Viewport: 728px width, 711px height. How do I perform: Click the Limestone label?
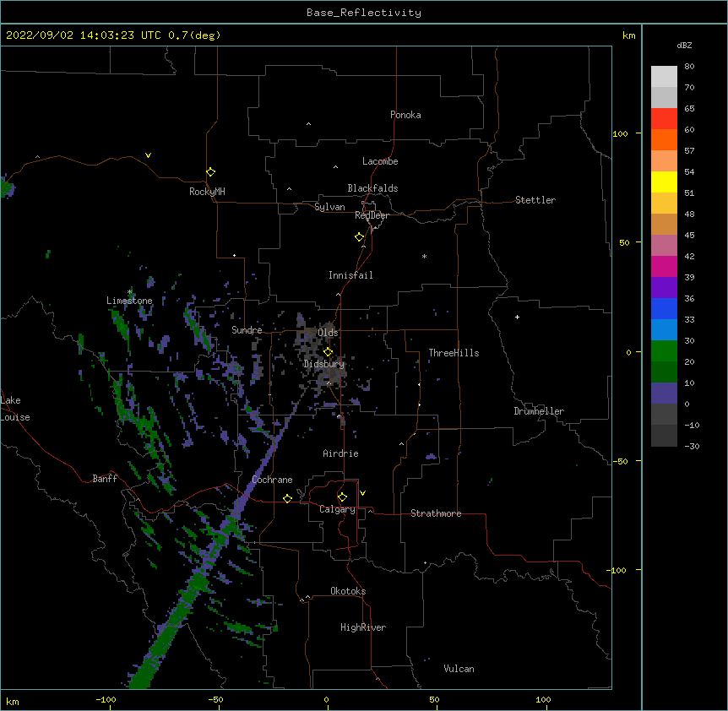(x=129, y=301)
